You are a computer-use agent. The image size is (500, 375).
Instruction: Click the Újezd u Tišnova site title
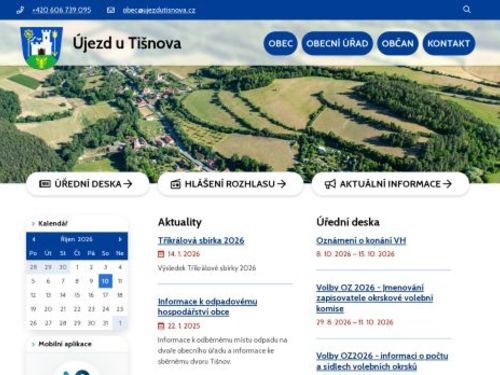(x=127, y=43)
